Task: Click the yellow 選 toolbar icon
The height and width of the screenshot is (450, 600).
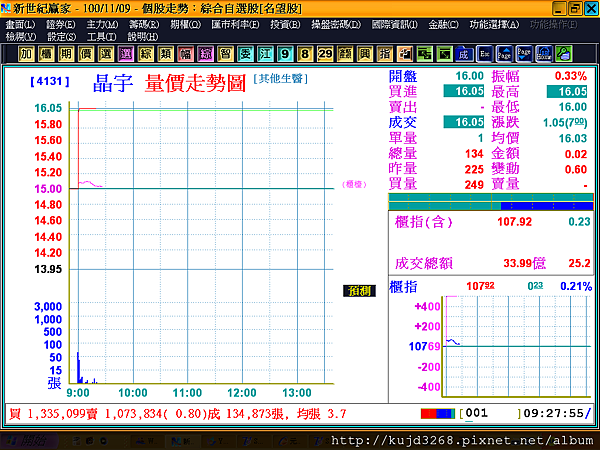Action: click(106, 54)
